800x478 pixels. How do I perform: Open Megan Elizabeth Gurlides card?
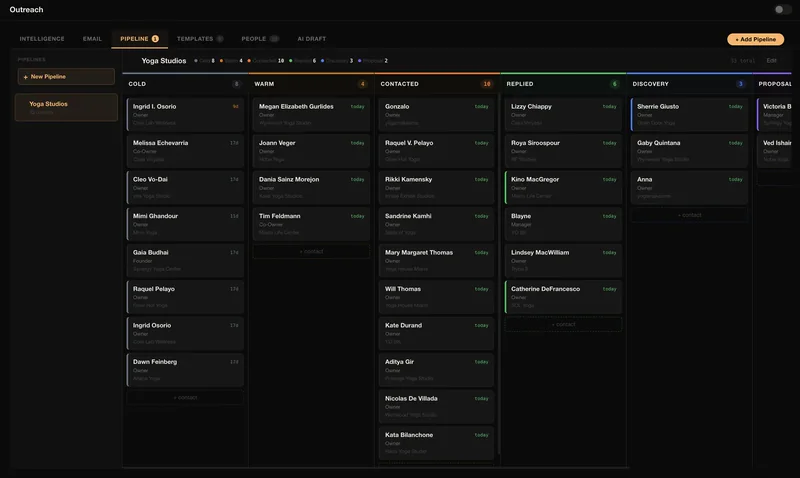pos(311,115)
